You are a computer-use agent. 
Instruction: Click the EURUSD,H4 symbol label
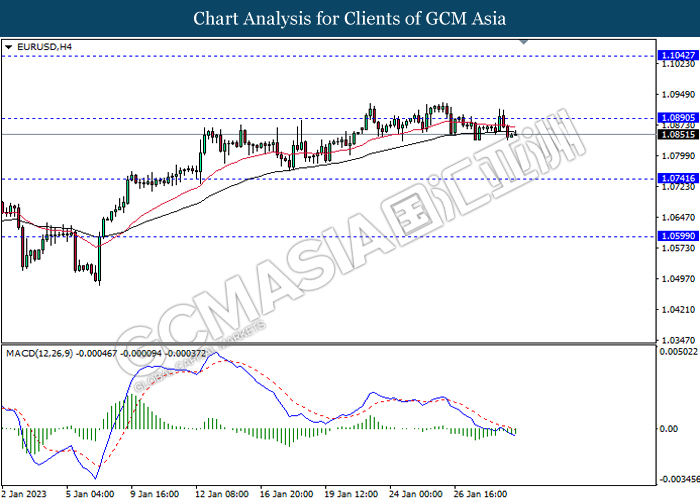44,47
